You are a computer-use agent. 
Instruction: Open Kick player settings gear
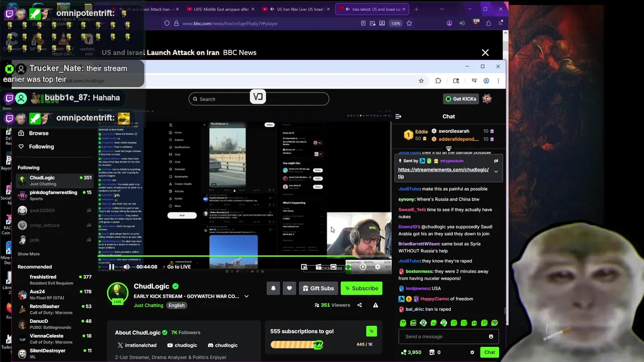coord(378,267)
